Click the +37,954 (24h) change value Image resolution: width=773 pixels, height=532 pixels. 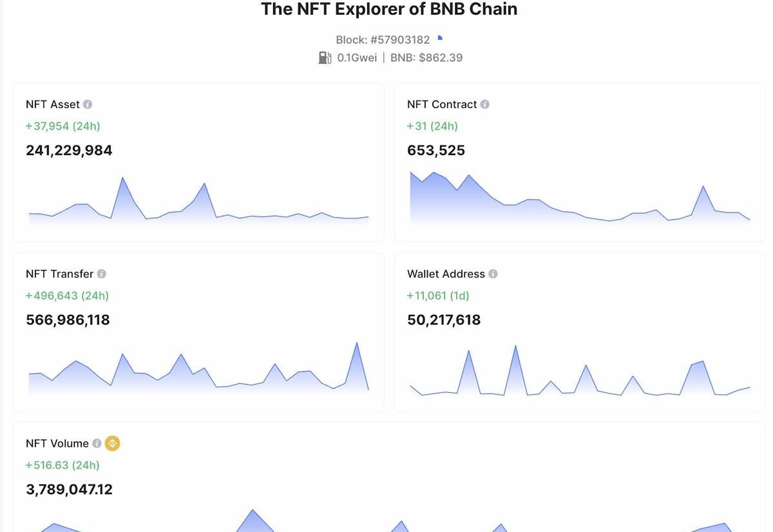click(62, 126)
